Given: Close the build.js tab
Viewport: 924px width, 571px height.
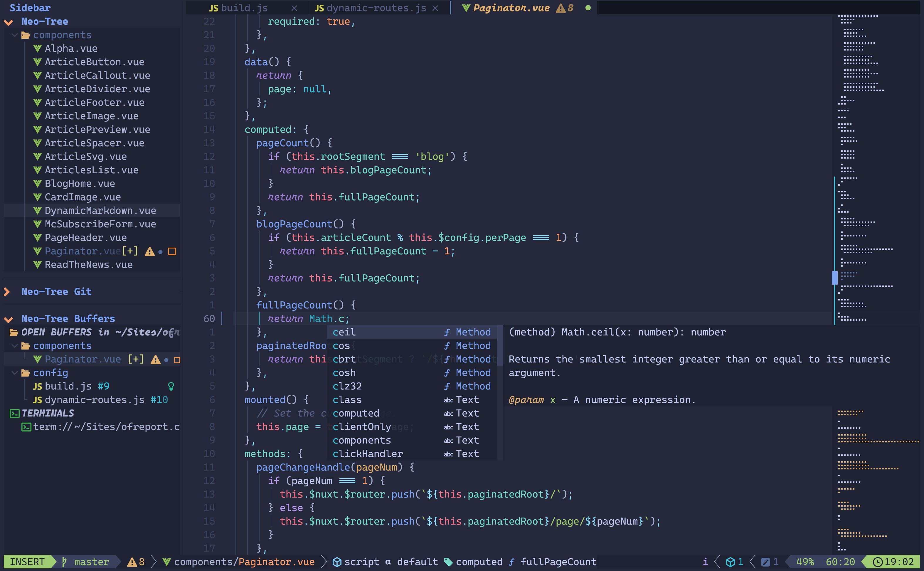Looking at the screenshot, I should pos(294,8).
